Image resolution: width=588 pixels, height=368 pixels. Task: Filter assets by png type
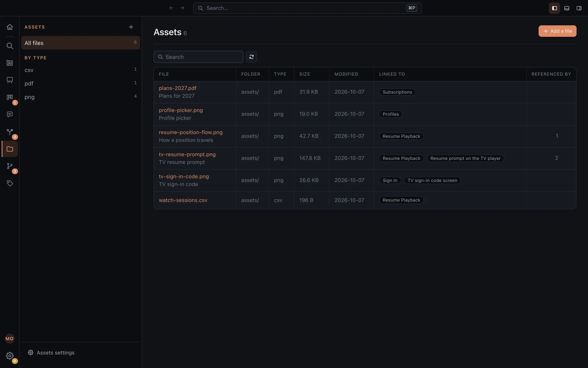(81, 97)
